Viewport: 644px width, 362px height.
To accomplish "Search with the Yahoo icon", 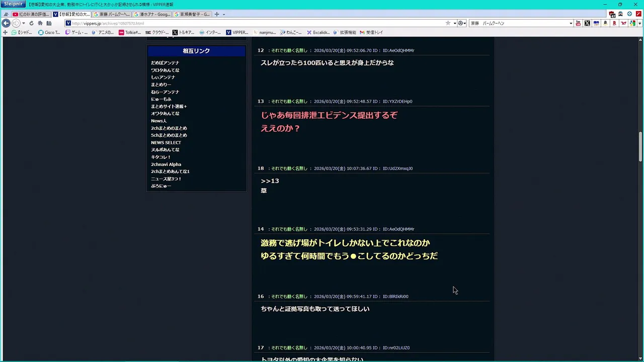I will point(623,23).
